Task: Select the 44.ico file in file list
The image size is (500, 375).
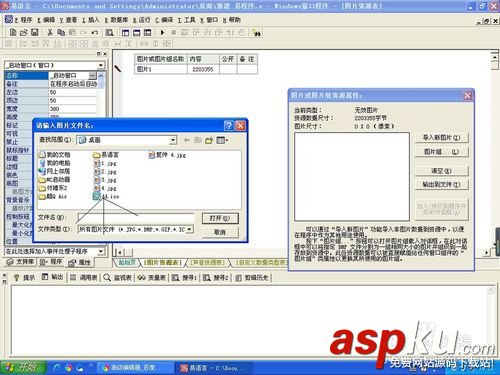Action: [x=106, y=197]
